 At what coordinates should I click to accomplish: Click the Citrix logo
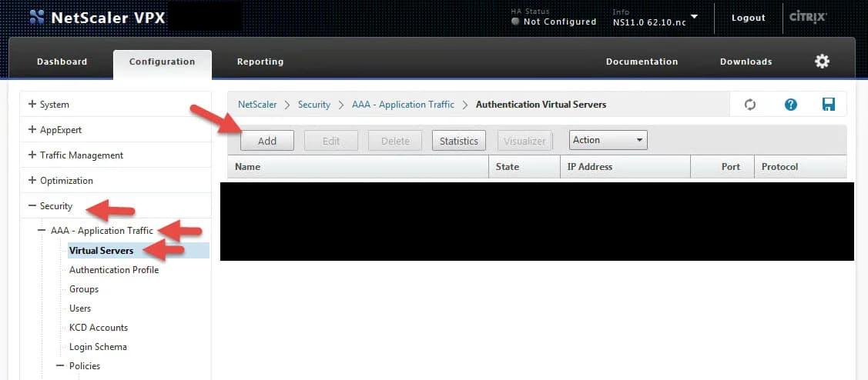coord(808,17)
